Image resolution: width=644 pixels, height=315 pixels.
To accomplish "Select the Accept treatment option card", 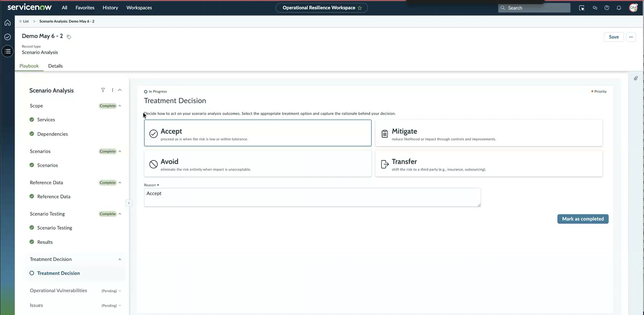I will pyautogui.click(x=257, y=133).
